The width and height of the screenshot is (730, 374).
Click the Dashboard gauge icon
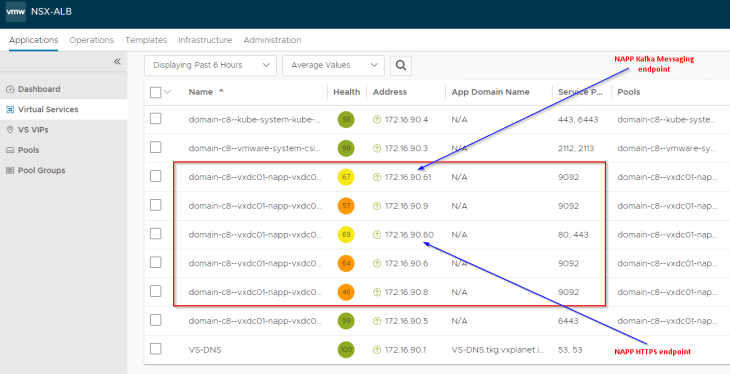pos(10,89)
